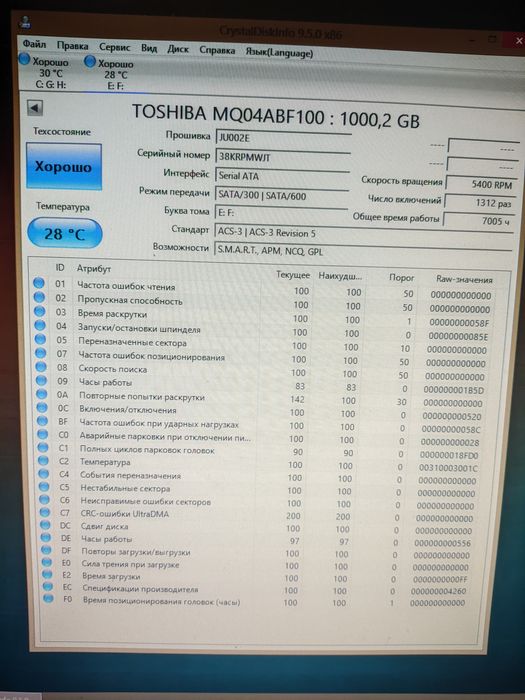The width and height of the screenshot is (525, 700).
Task: Click status icon for attribute 07
Action: [41, 353]
